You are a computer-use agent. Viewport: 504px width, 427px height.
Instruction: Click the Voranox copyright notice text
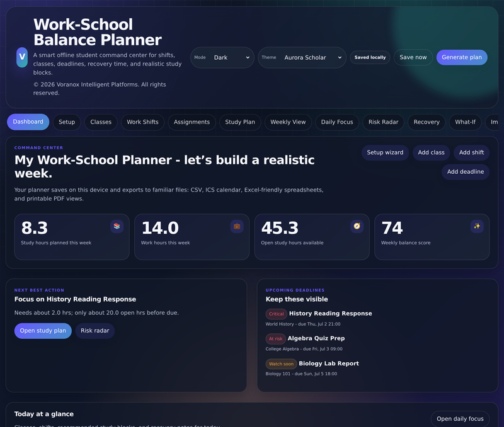[x=100, y=89]
